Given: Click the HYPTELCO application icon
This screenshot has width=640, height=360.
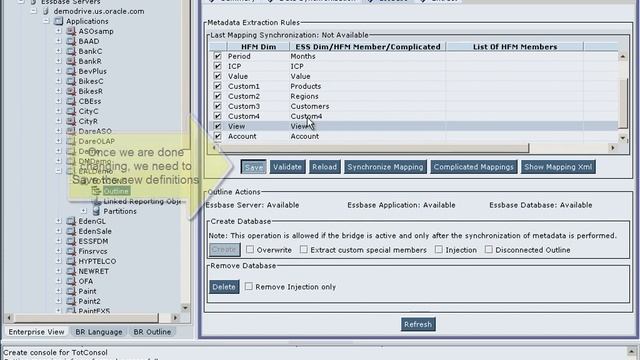Looking at the screenshot, I should point(71,261).
